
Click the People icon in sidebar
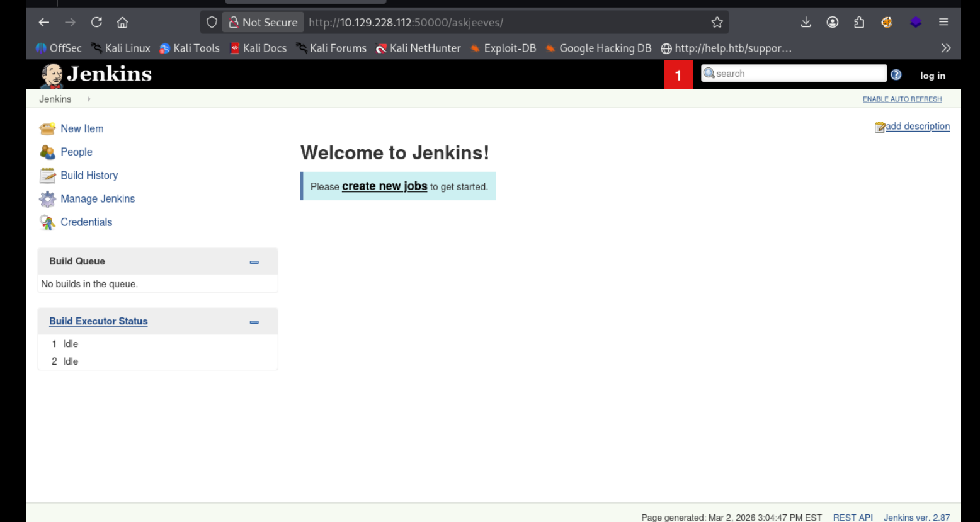coord(47,152)
